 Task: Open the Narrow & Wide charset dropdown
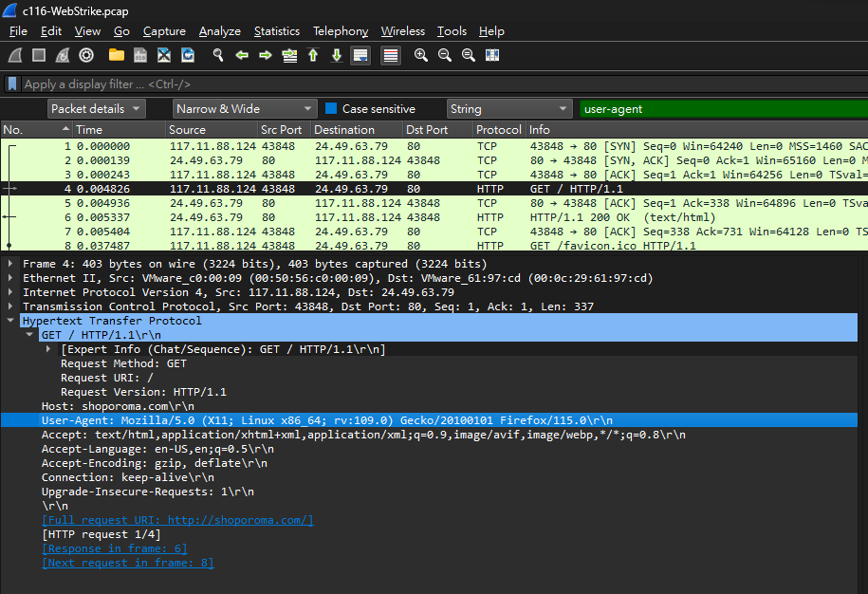click(x=245, y=108)
